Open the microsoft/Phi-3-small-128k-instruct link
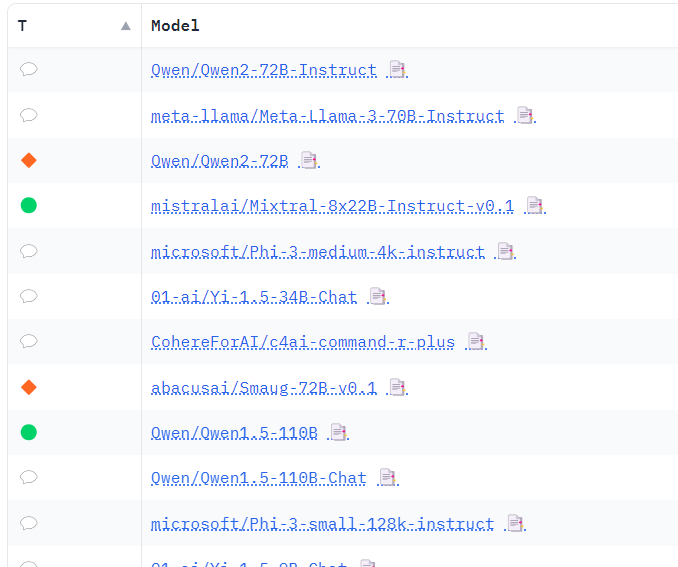Viewport: 678px width, 567px height. tap(323, 524)
